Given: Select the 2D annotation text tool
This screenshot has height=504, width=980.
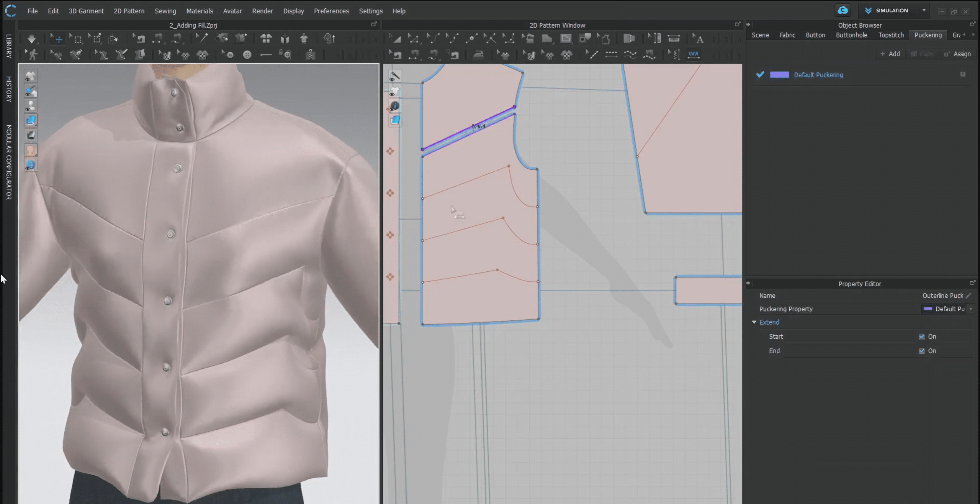Looking at the screenshot, I should pos(699,39).
